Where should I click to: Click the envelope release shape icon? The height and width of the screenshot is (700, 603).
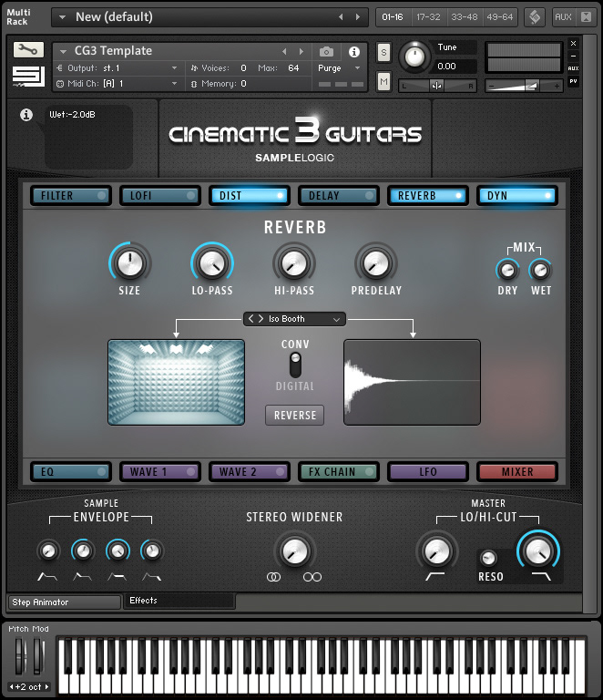click(x=151, y=577)
